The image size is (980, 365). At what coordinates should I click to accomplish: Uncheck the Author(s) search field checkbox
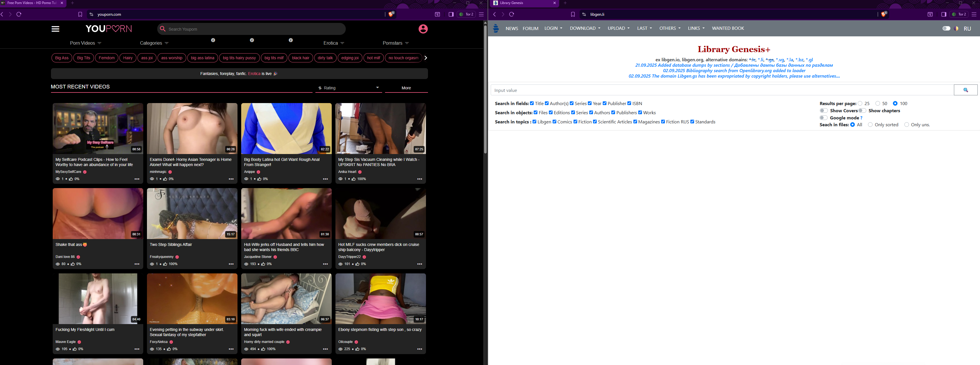click(x=547, y=103)
